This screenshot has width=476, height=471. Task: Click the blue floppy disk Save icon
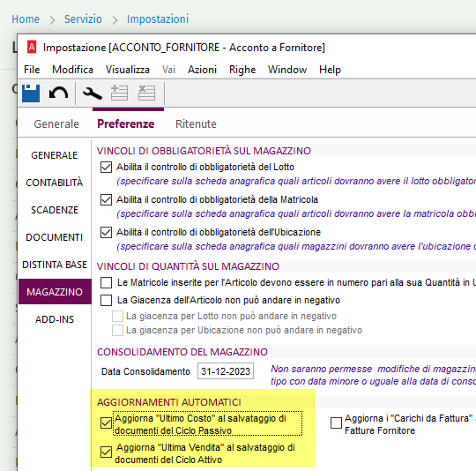[x=31, y=93]
